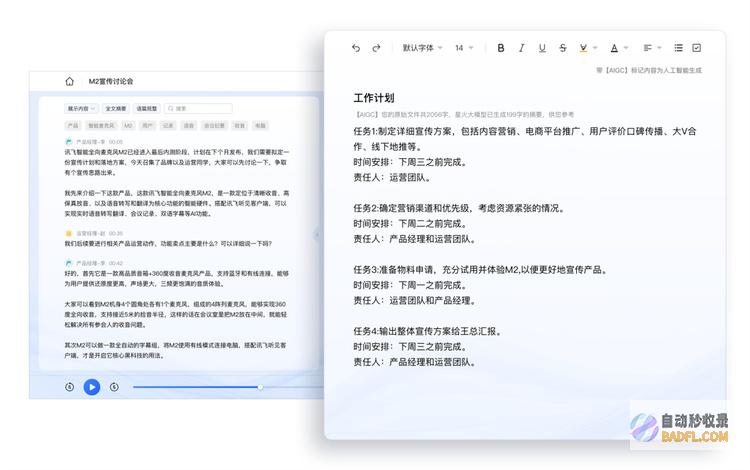Click the 00:42 speaker timestamp label
The width and height of the screenshot is (750, 470).
pos(116,263)
